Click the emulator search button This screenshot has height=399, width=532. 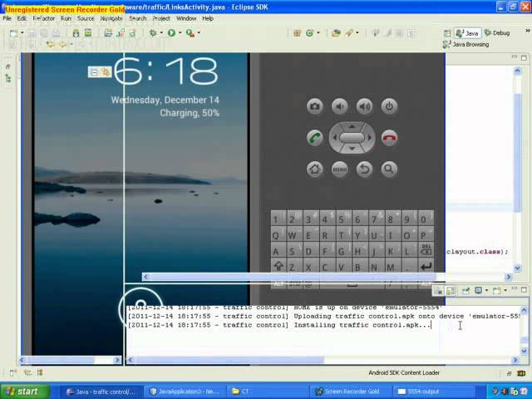point(389,169)
